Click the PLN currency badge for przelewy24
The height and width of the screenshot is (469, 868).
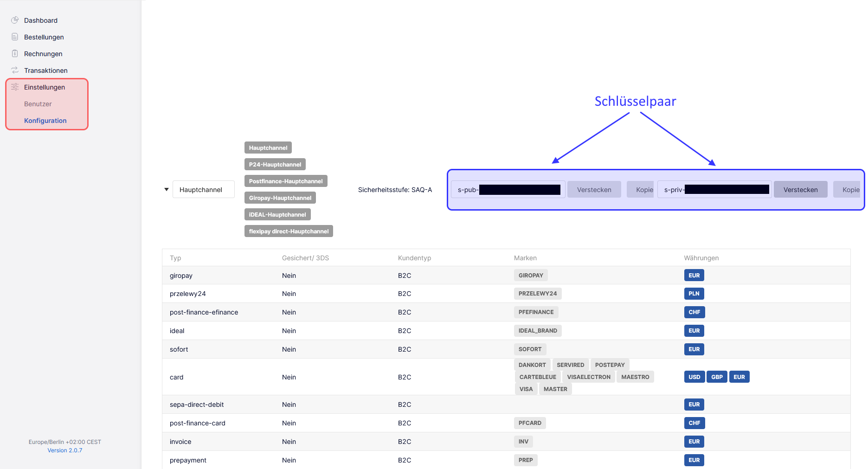[x=694, y=293]
